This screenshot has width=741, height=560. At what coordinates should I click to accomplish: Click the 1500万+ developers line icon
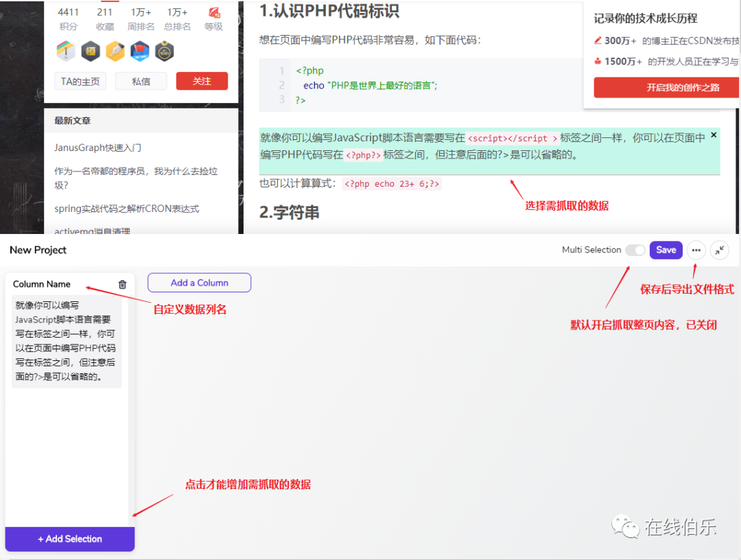click(598, 61)
